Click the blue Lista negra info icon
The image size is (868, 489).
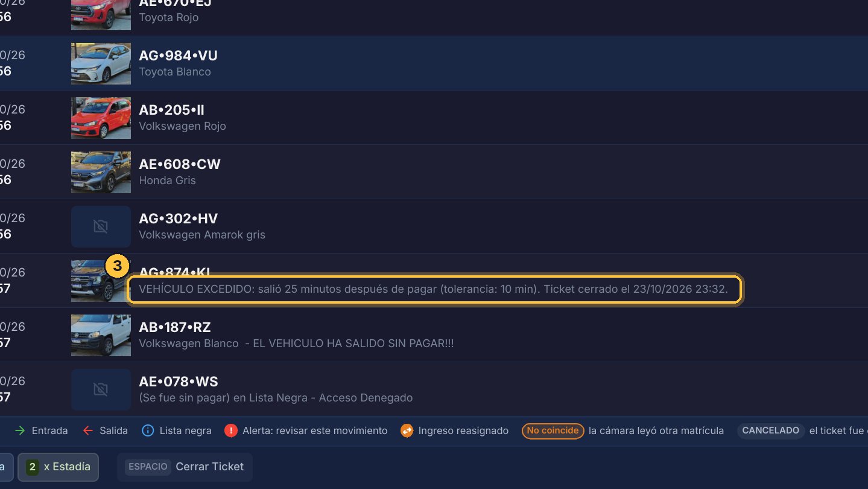148,430
